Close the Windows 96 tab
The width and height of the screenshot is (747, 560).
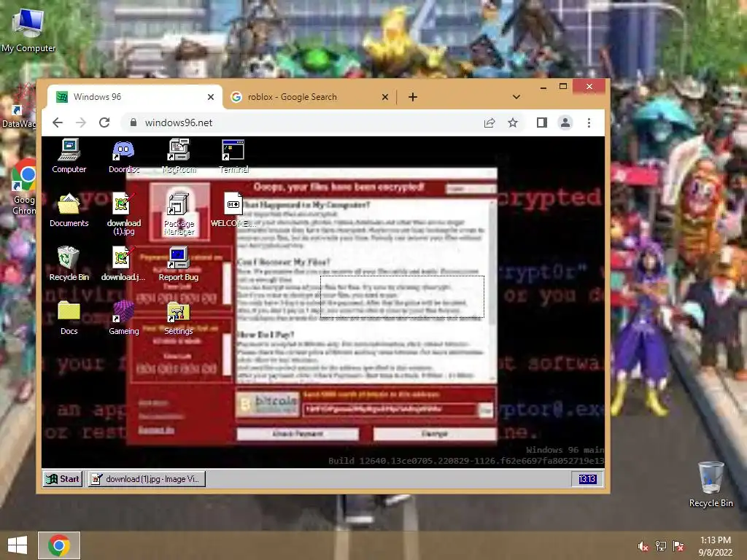(x=211, y=97)
